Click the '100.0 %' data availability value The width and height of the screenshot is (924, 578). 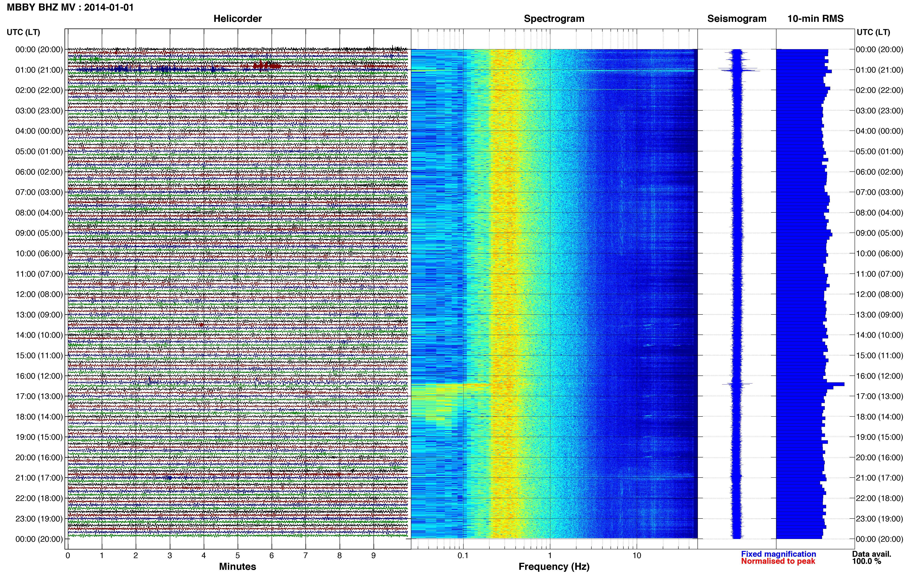[866, 561]
